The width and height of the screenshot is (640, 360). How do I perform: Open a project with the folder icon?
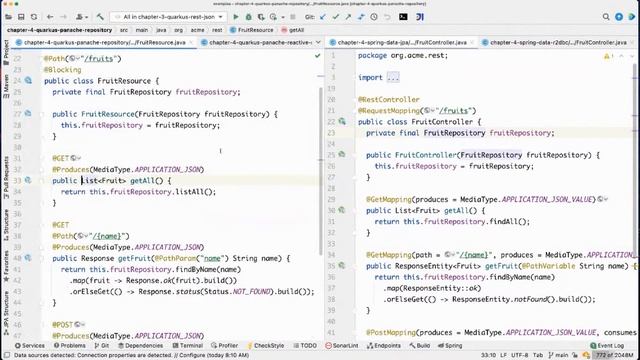coord(9,17)
